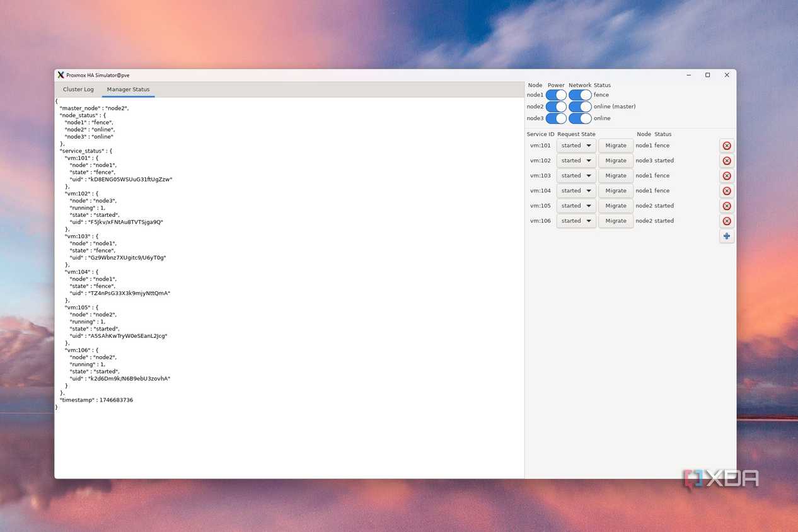Click the "node3 started" status for vm:102
The width and height of the screenshot is (798, 532).
point(655,161)
